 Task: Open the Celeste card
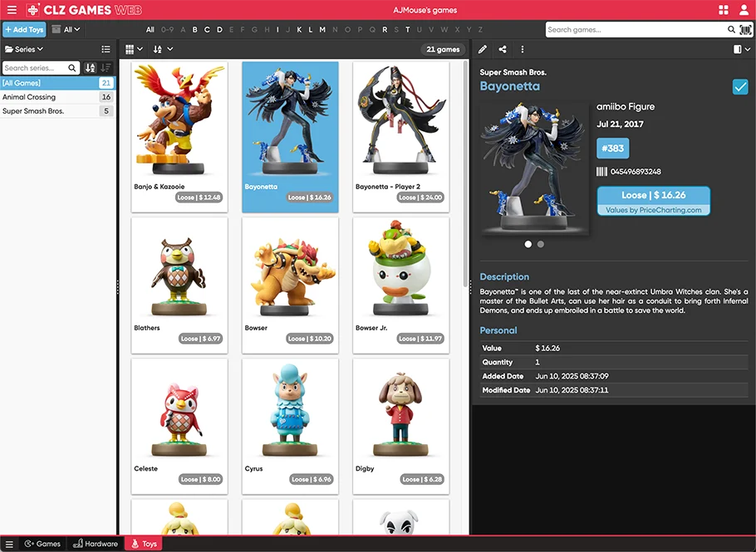point(179,427)
